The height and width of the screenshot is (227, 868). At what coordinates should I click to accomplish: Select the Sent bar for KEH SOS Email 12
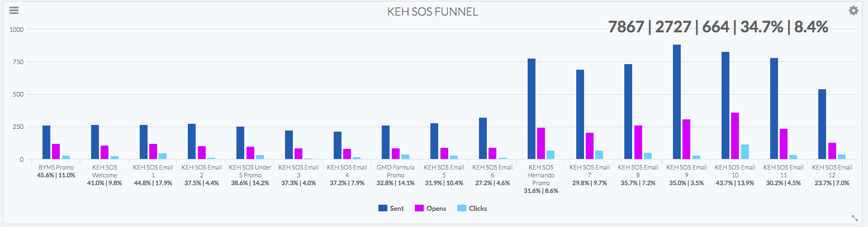(822, 124)
